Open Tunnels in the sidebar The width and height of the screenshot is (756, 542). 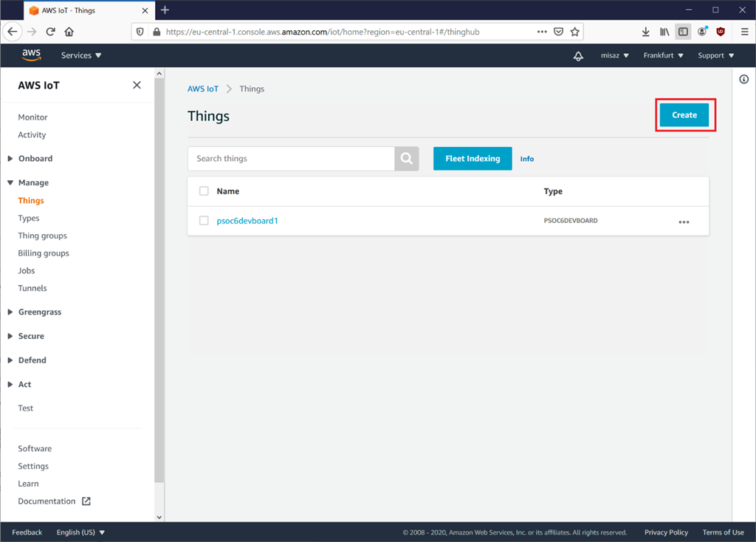pos(32,288)
